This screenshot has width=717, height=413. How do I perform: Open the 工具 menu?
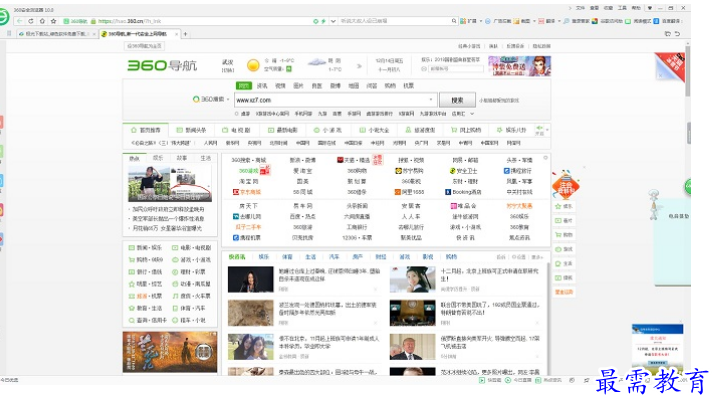[x=622, y=8]
